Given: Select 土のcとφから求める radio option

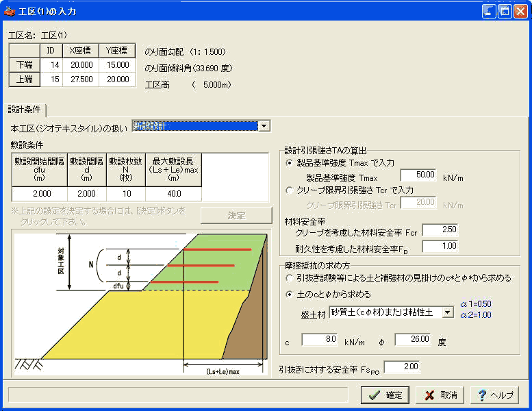Looking at the screenshot, I should point(290,295).
